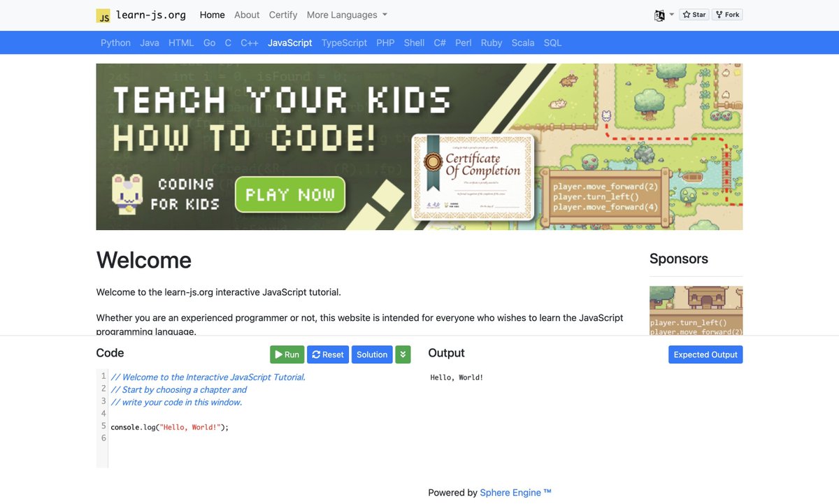This screenshot has height=504, width=839.
Task: Switch to the C++ tutorial
Action: point(250,43)
